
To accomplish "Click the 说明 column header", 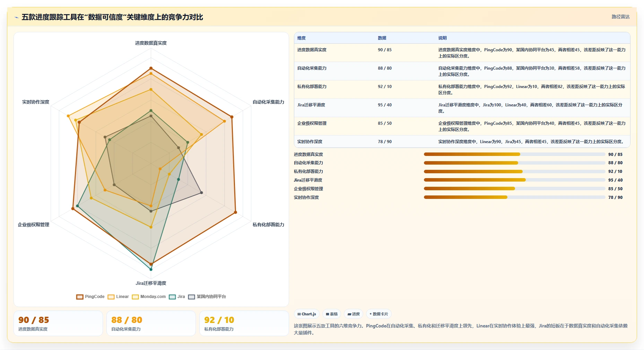I will coord(442,38).
